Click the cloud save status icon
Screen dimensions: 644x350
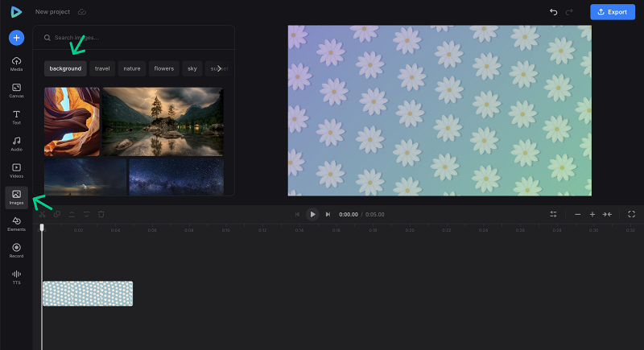pyautogui.click(x=82, y=12)
